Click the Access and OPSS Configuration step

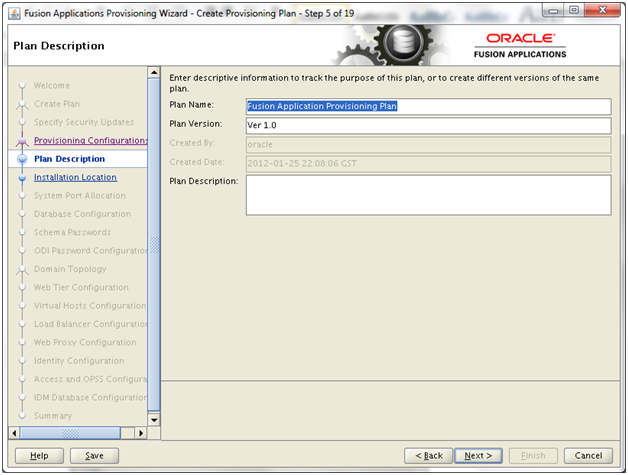tap(91, 379)
